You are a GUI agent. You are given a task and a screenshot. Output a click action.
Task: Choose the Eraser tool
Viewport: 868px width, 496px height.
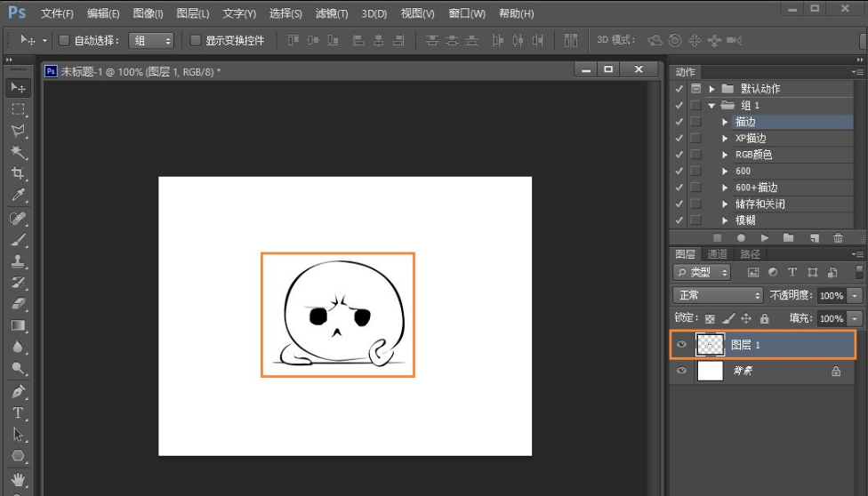click(x=18, y=304)
